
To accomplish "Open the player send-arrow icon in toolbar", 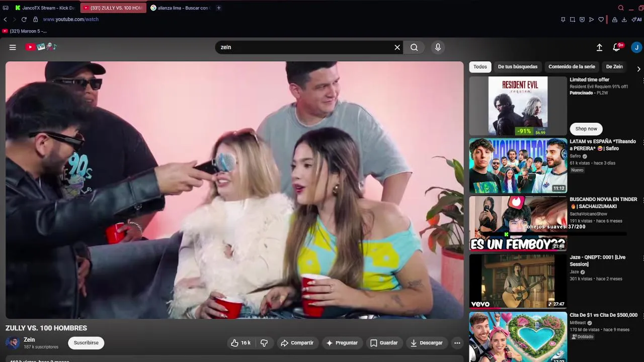I will [592, 20].
